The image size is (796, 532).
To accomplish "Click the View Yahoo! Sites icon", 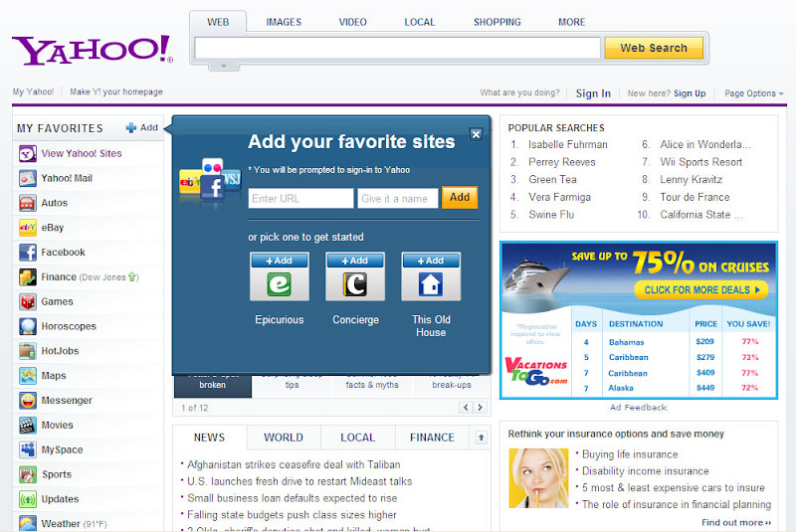I will click(x=28, y=153).
